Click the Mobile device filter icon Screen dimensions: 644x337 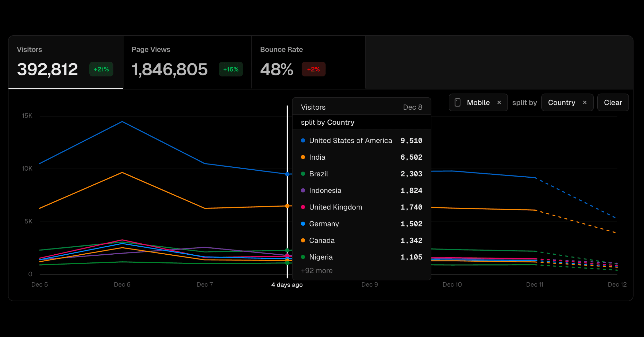tap(457, 102)
